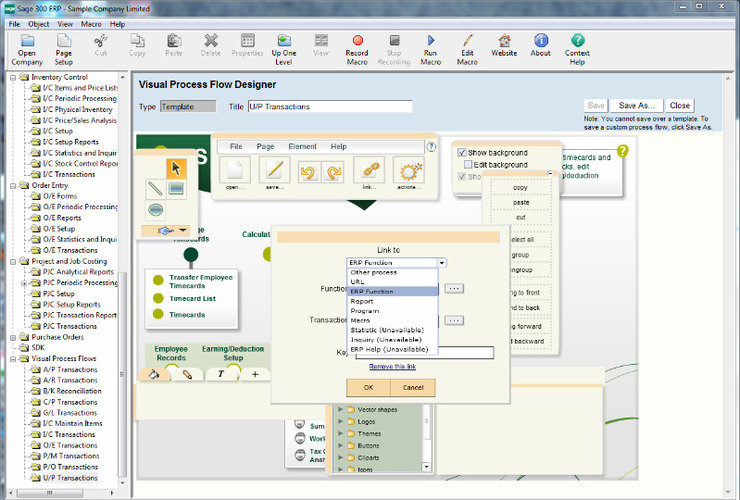Open the designer Page menu

pos(265,146)
